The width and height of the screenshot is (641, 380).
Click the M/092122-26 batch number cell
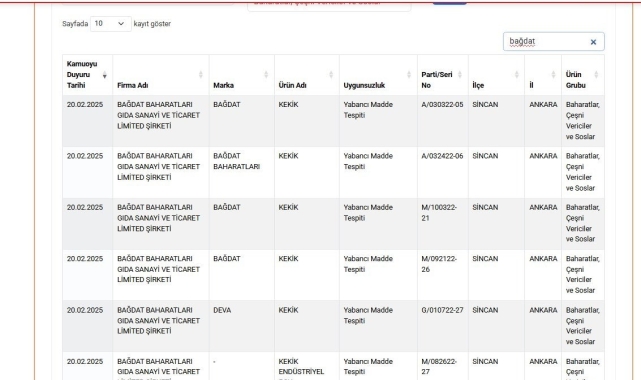pyautogui.click(x=442, y=275)
